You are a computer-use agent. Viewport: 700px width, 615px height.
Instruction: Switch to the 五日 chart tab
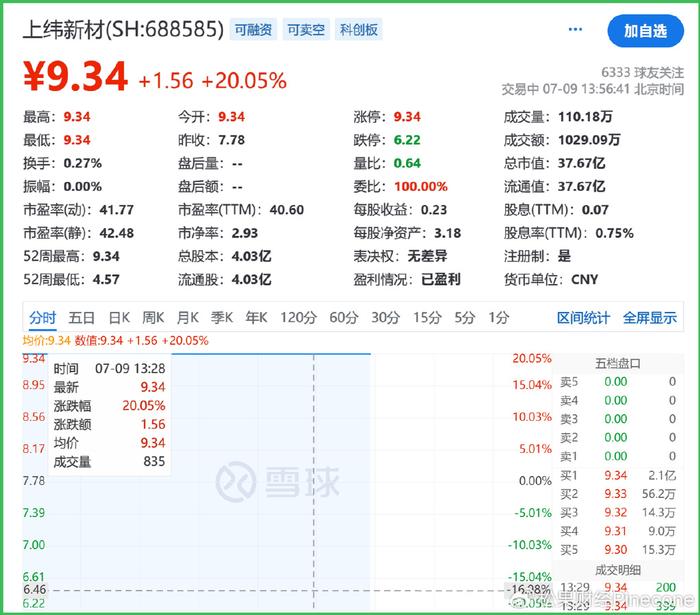tap(81, 318)
